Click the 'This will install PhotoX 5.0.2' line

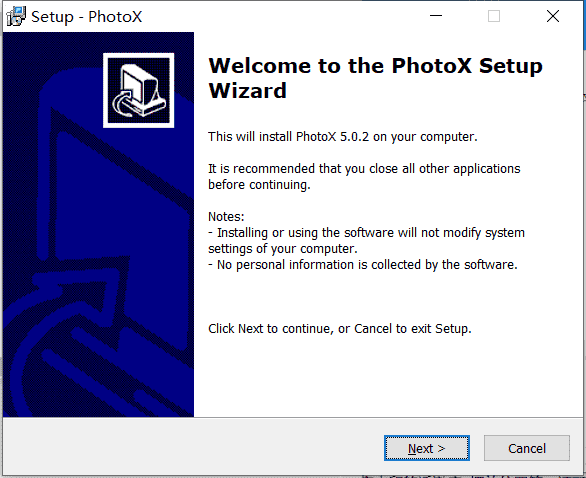click(343, 137)
